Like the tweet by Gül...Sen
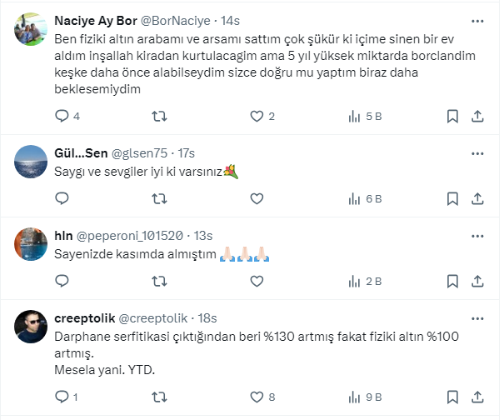 coord(257,199)
